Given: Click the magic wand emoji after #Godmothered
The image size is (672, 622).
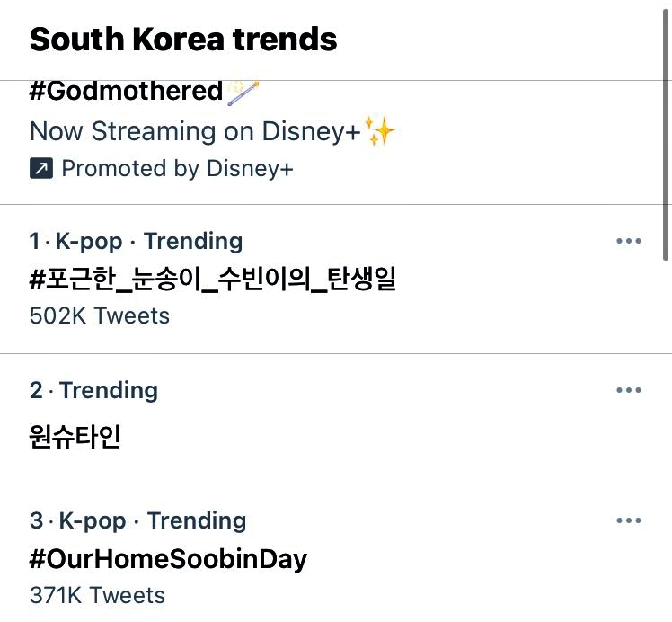Looking at the screenshot, I should pos(245,91).
